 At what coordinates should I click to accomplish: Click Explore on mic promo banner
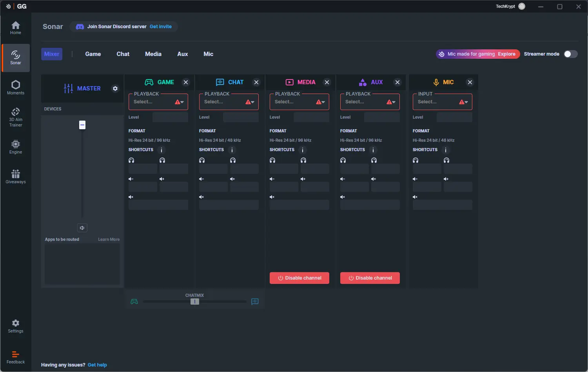[x=506, y=54]
